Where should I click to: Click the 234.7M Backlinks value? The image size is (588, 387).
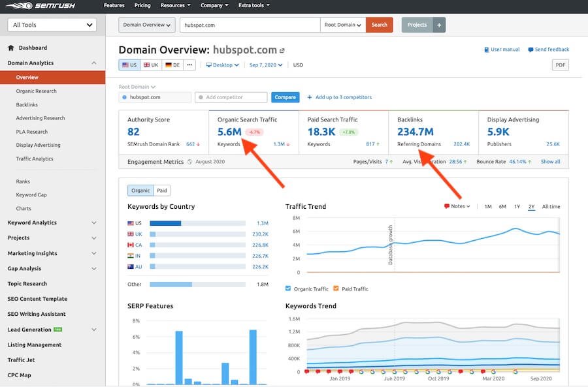click(x=416, y=132)
